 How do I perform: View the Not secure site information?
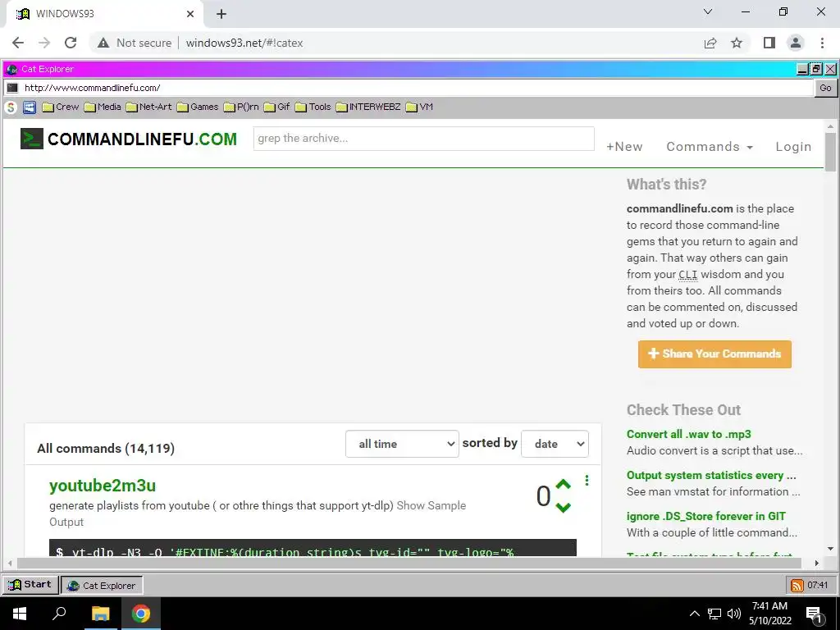click(x=135, y=43)
